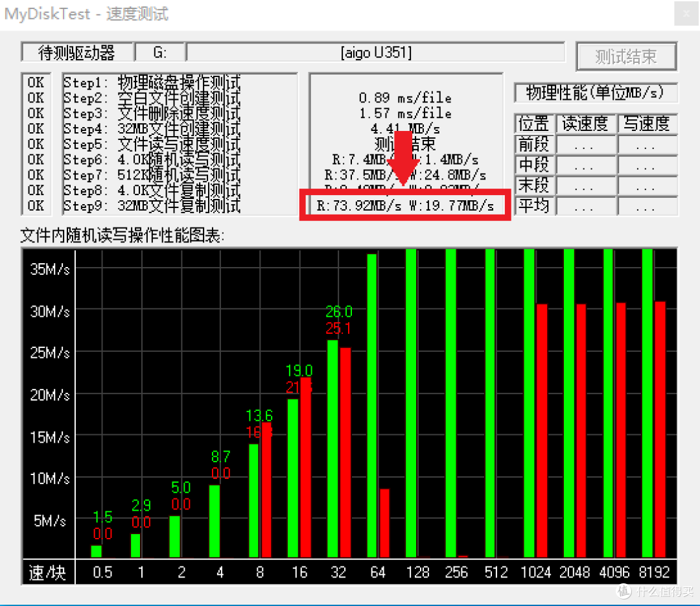
Task: Click the green read bar at block 256
Action: pos(451,404)
